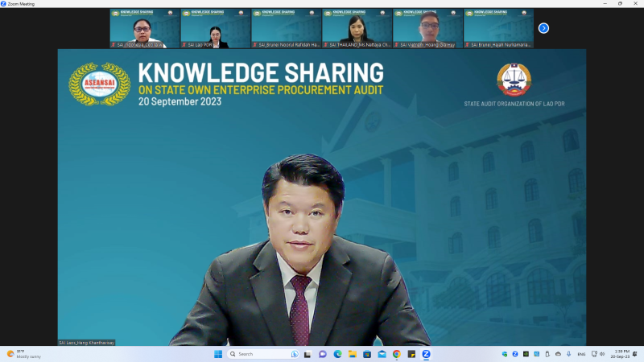Switch the ENG input language indicator
Screen dimensions: 644x362
581,354
